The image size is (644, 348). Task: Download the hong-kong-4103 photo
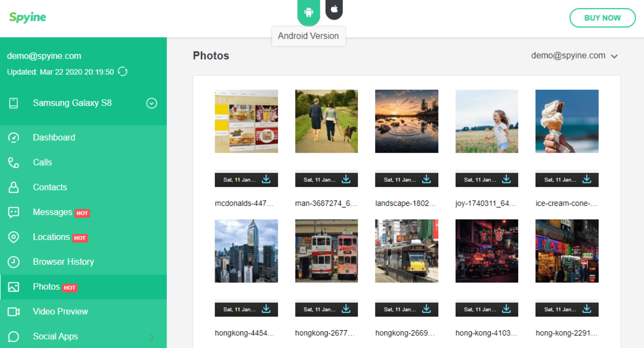click(506, 309)
